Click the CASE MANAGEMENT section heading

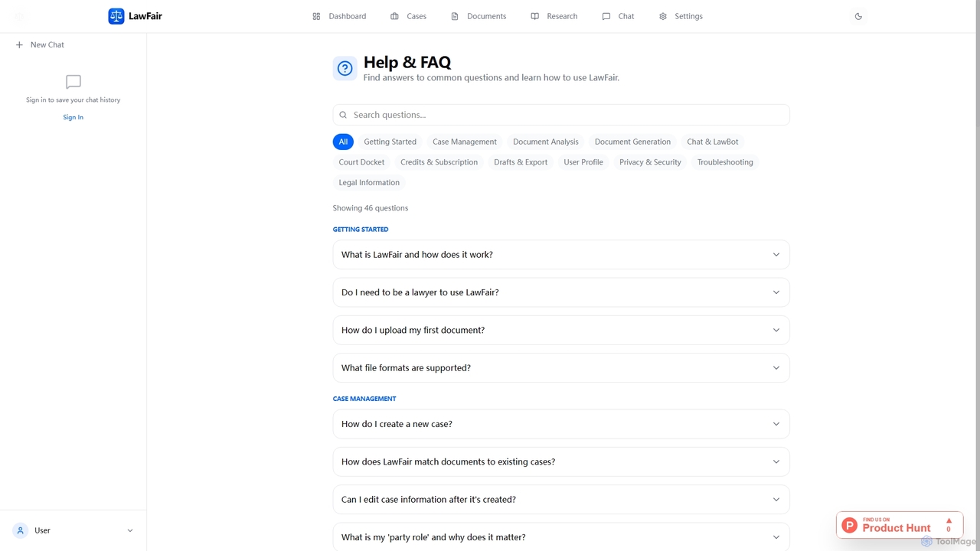pos(364,399)
